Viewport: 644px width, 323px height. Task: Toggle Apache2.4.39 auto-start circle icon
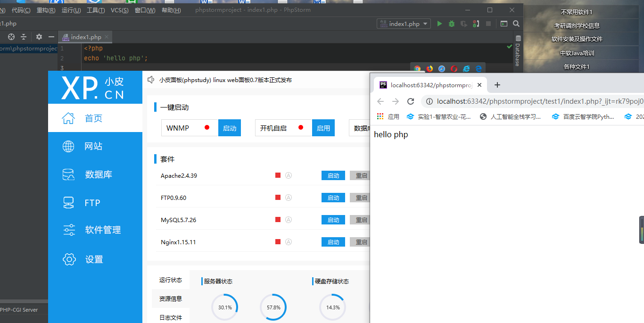point(289,175)
